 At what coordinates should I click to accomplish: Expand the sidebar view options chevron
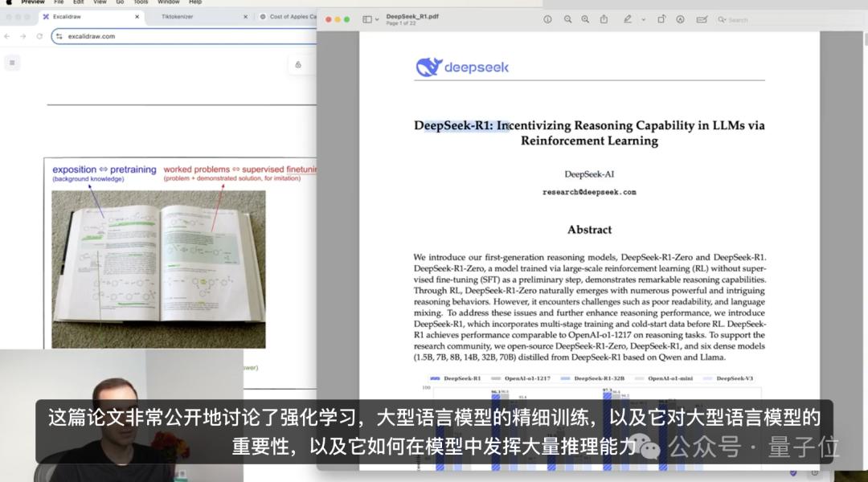click(x=377, y=19)
